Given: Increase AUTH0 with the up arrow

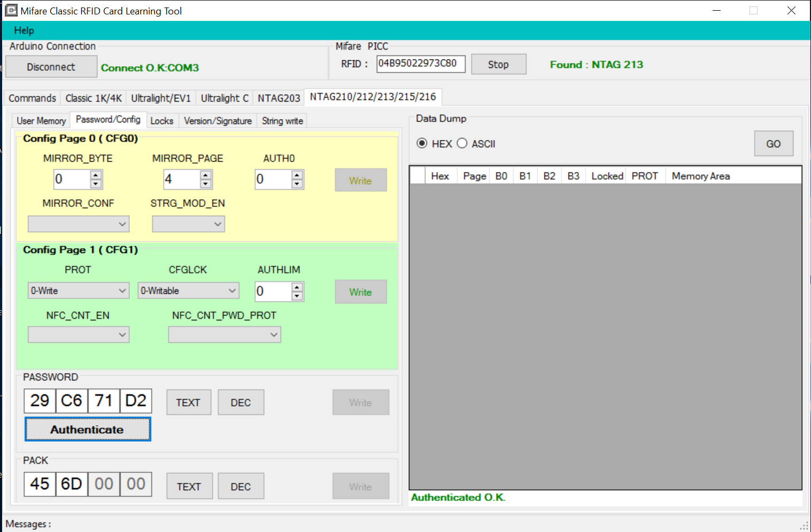Looking at the screenshot, I should tap(297, 175).
